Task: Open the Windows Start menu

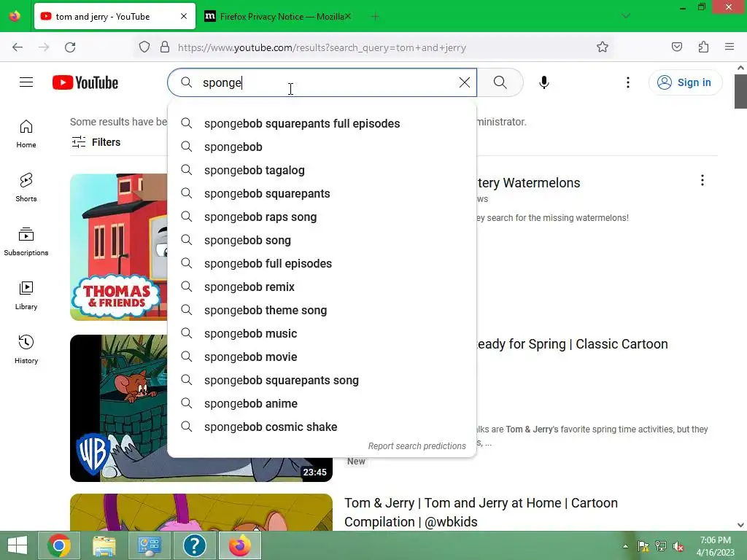Action: pos(18,545)
